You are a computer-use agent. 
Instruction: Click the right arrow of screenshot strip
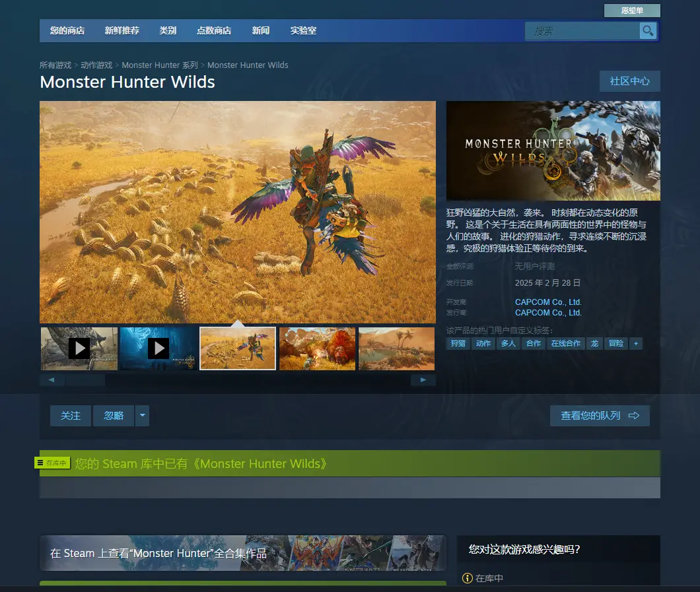pos(423,379)
